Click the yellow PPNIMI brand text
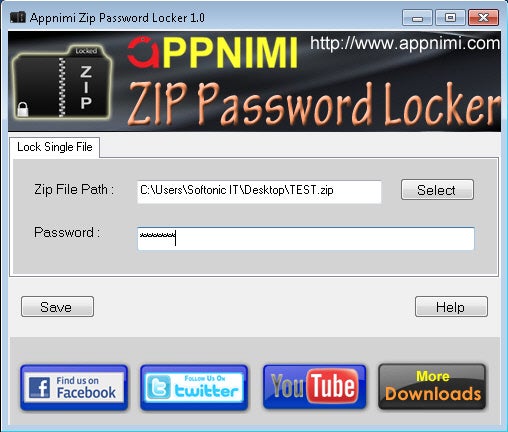This screenshot has height=432, width=508. pyautogui.click(x=230, y=53)
